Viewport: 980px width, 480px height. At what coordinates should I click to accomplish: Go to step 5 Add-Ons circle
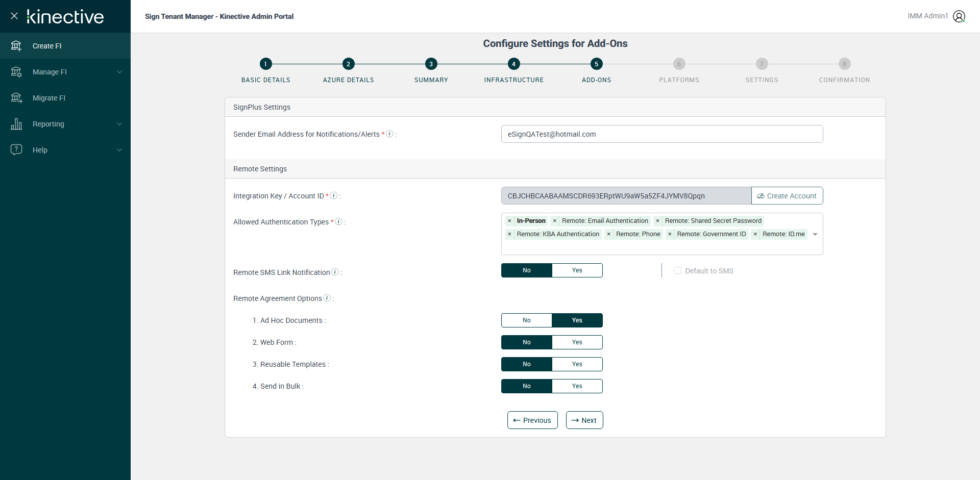pyautogui.click(x=596, y=64)
